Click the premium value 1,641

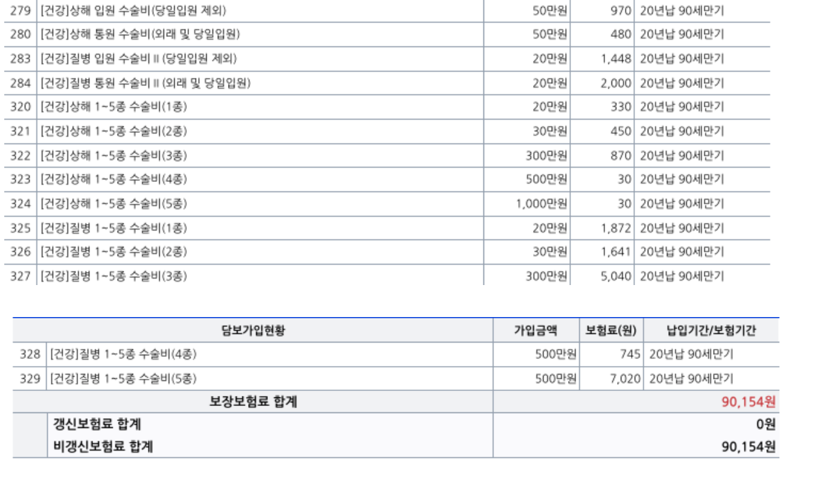click(616, 252)
